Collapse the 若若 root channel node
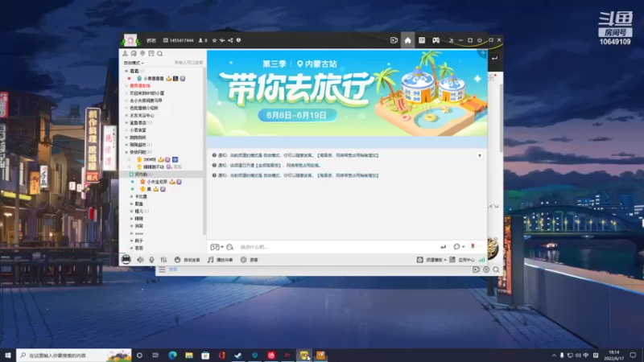This screenshot has width=644, height=362. pyautogui.click(x=126, y=71)
